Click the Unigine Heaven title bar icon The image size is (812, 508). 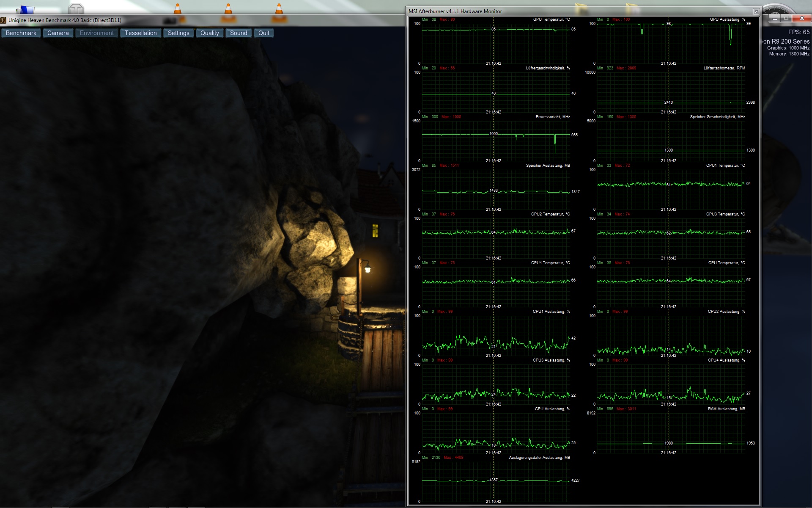pyautogui.click(x=3, y=20)
